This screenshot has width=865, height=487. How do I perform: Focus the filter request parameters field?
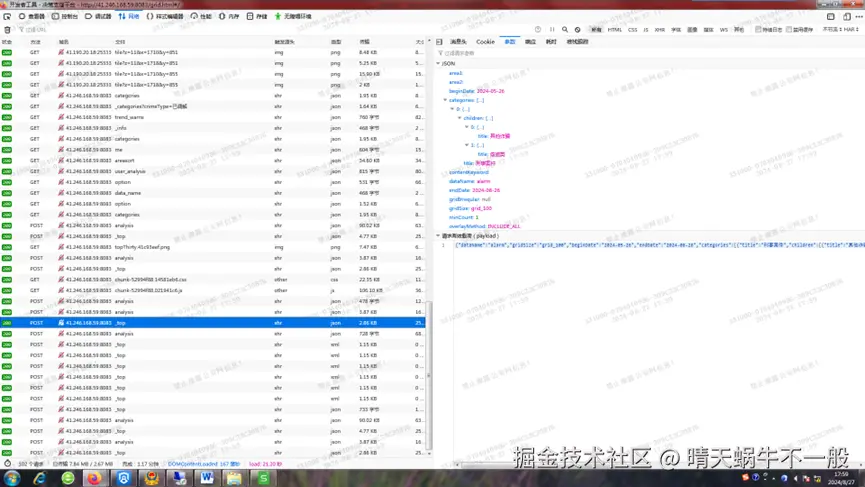pyautogui.click(x=651, y=53)
